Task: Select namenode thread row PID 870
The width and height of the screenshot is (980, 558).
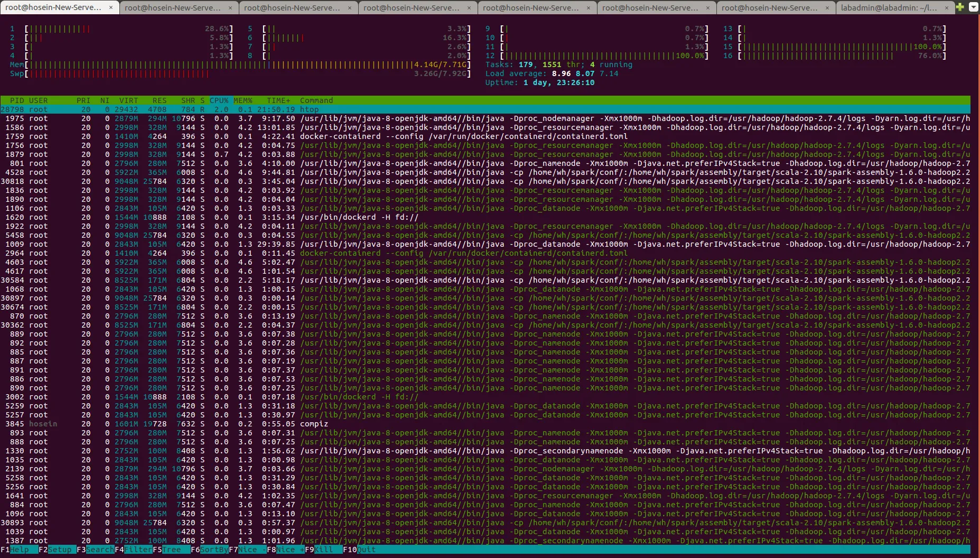Action: (x=485, y=316)
